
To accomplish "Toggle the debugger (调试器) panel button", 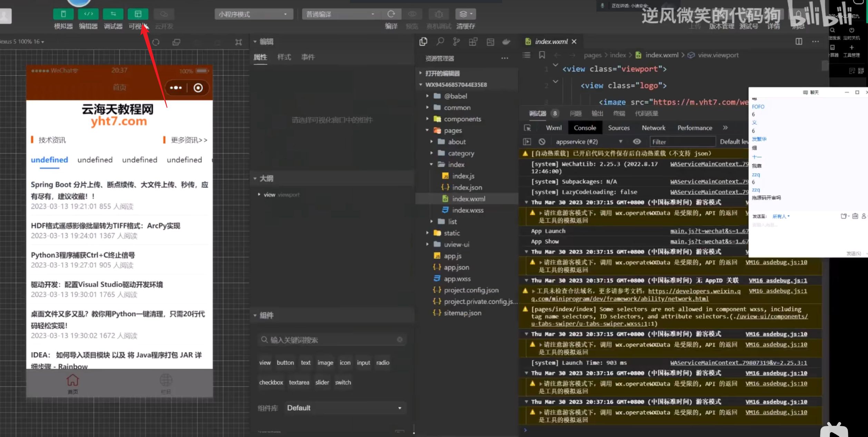I will click(113, 14).
